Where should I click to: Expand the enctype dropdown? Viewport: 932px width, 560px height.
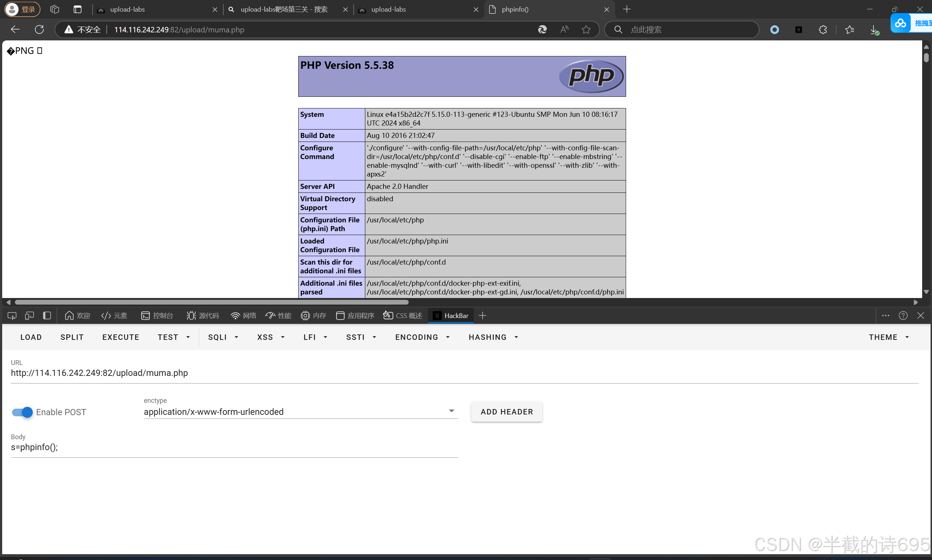coord(451,411)
